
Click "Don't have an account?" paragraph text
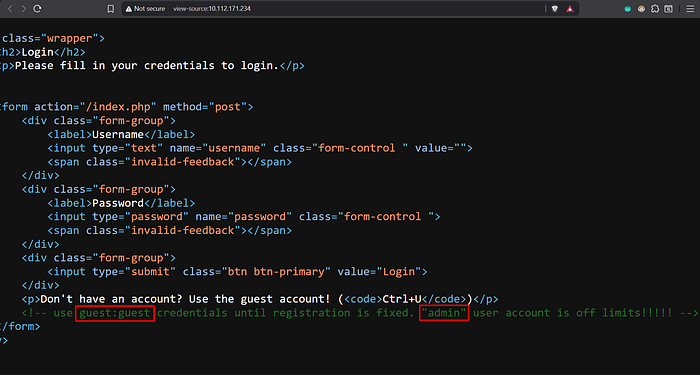coord(111,299)
